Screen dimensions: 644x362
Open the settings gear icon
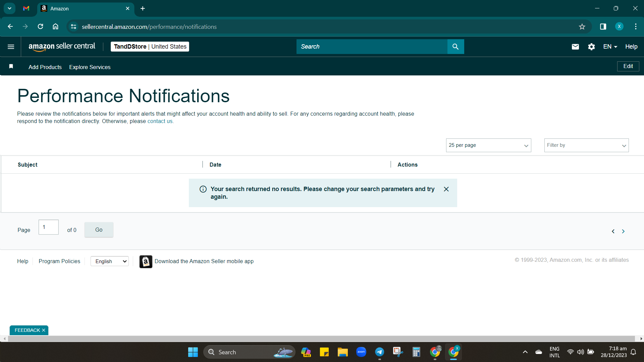click(x=591, y=47)
